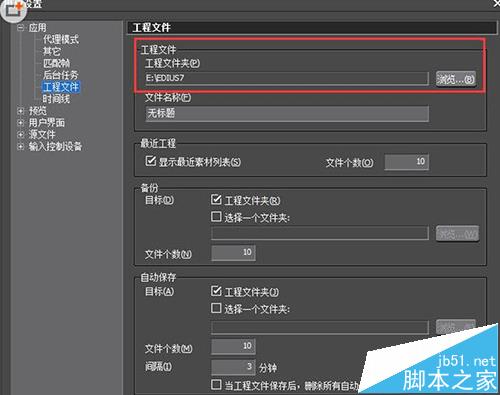Expand the 用户界面 tree node
This screenshot has height=395, width=500.
(21, 123)
